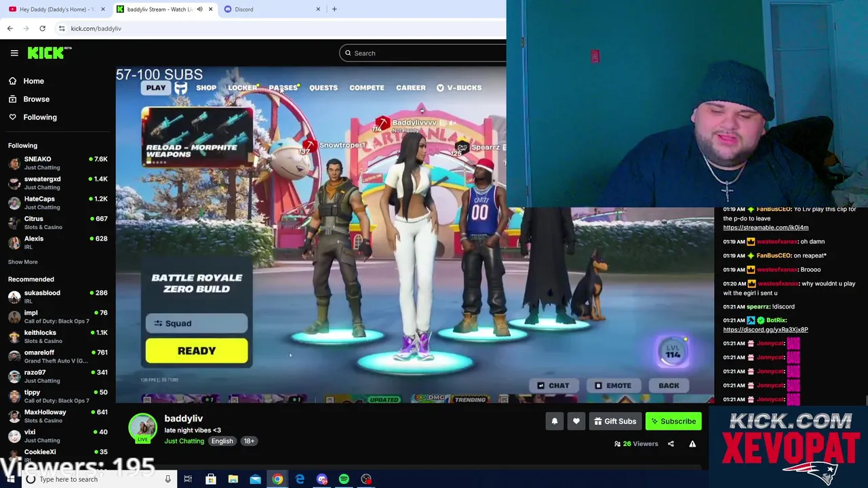The width and height of the screenshot is (868, 488).
Task: Open the SHOP tab in game lobby
Action: pos(206,87)
